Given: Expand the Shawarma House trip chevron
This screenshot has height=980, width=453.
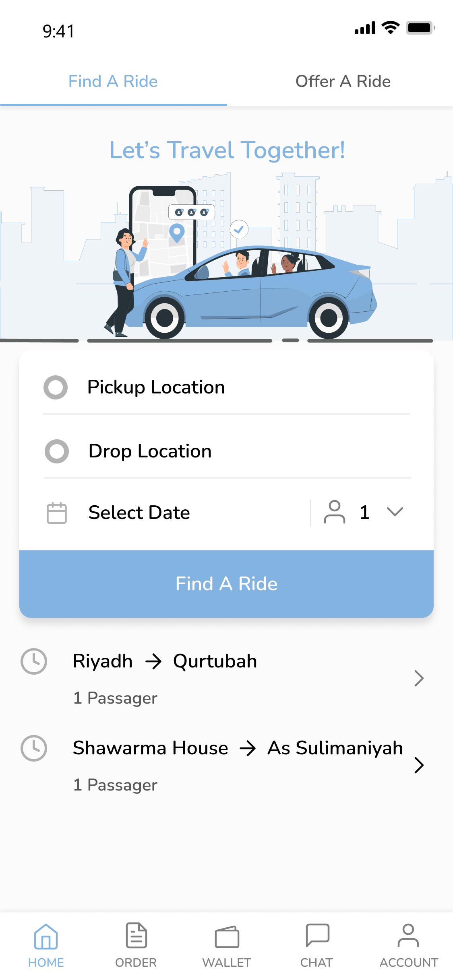Looking at the screenshot, I should point(419,765).
